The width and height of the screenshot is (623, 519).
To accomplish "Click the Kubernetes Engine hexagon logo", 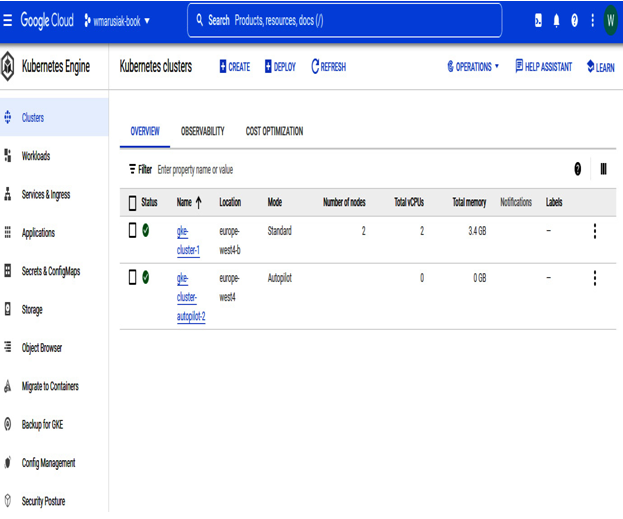I will coord(8,66).
